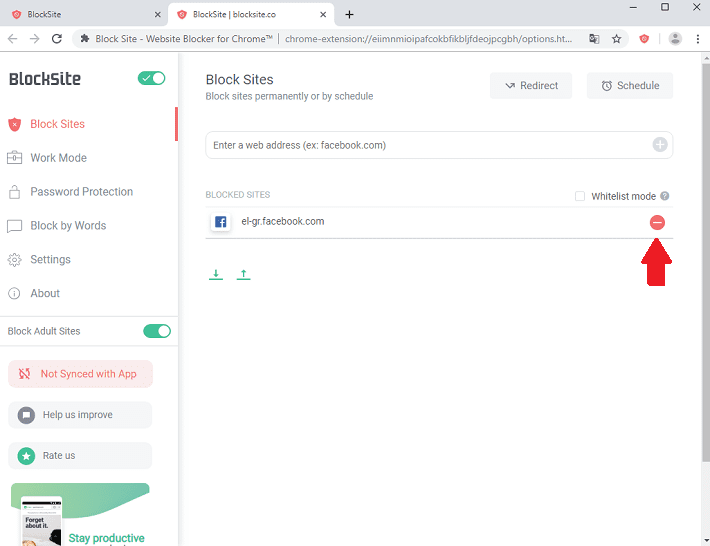Close the first BlockSite tab
This screenshot has height=546, width=710.
(x=158, y=14)
